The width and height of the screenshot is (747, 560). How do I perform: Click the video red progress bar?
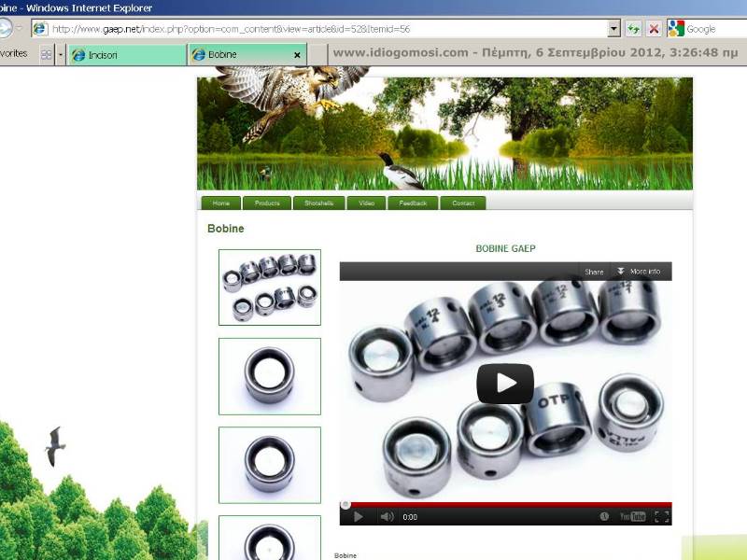(x=506, y=505)
